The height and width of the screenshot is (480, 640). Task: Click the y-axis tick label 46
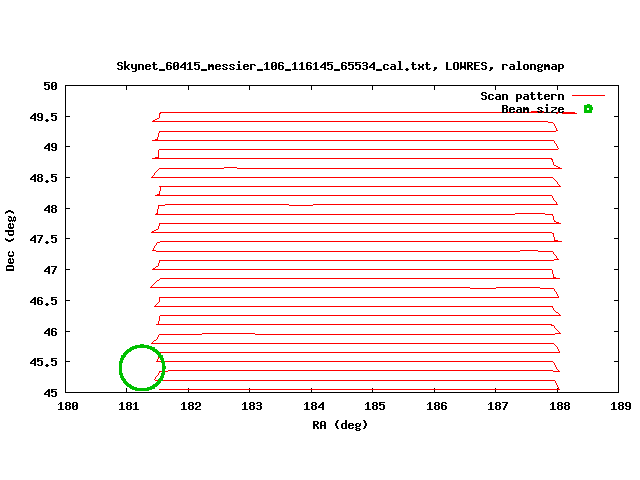click(x=50, y=332)
